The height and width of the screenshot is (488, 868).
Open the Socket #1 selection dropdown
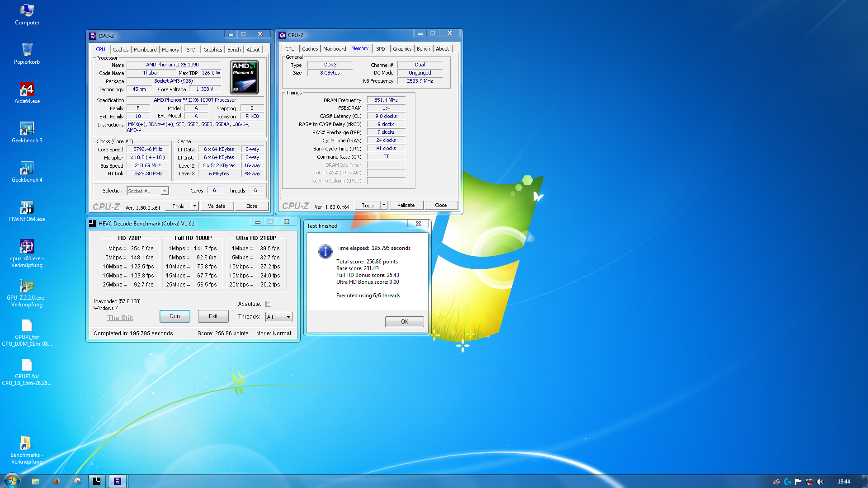[x=147, y=191]
